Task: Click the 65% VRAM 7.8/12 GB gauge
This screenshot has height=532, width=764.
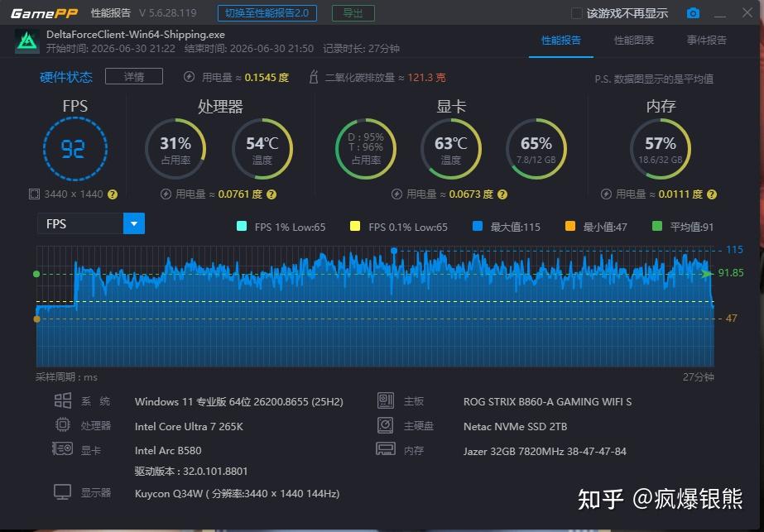Action: 536,149
